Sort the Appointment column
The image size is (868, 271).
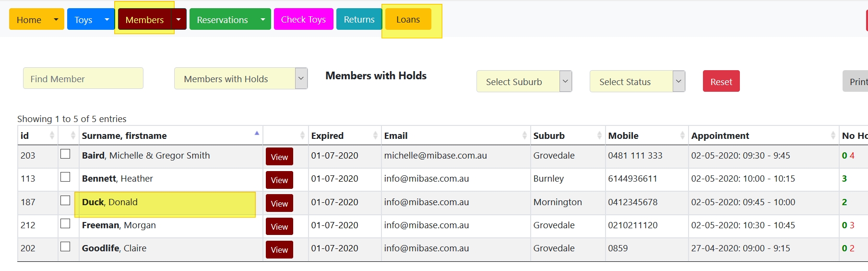(833, 136)
